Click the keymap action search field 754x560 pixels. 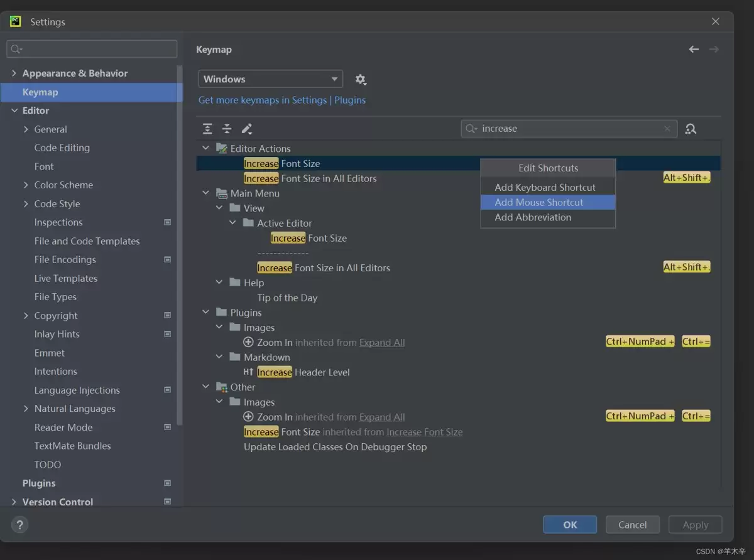pyautogui.click(x=569, y=129)
